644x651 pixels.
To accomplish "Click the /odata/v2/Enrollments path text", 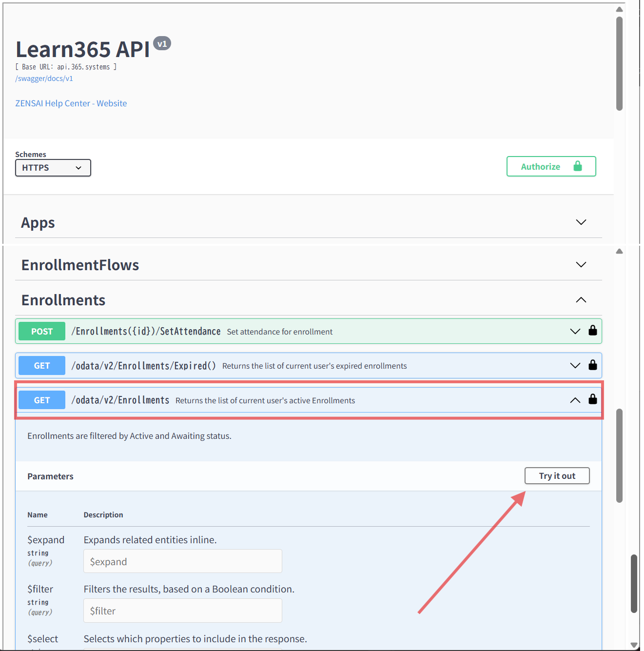I will coord(120,400).
